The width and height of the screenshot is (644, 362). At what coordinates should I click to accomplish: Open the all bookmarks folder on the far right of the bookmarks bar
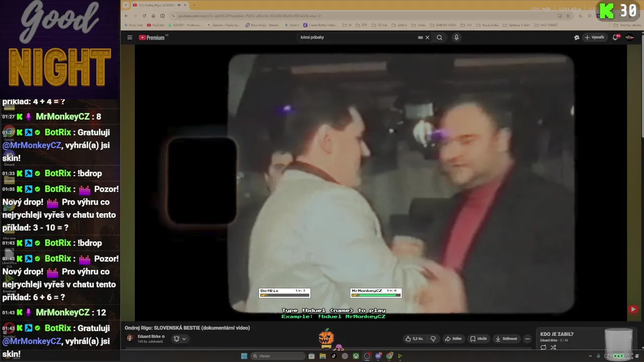tap(628, 25)
